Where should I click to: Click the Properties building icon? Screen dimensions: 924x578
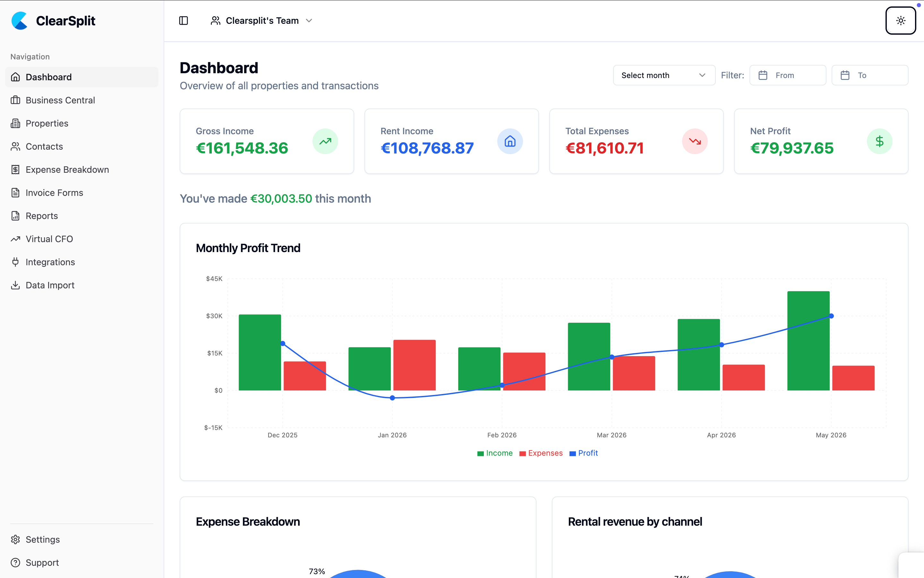[x=15, y=124]
